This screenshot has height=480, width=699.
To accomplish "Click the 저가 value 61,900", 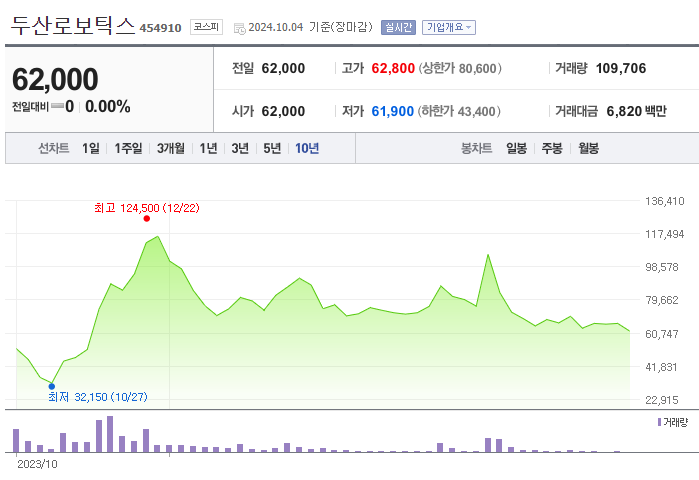I will click(392, 111).
